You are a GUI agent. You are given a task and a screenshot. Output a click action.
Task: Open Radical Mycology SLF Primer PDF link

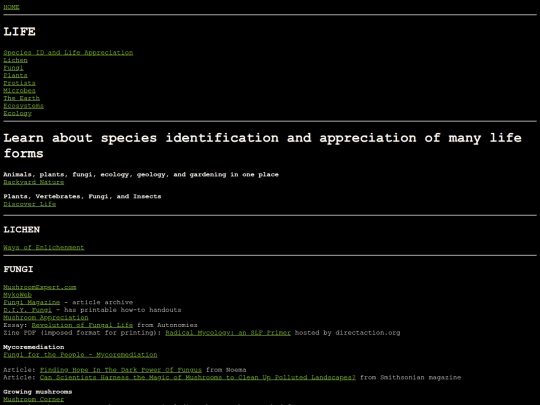pos(228,332)
